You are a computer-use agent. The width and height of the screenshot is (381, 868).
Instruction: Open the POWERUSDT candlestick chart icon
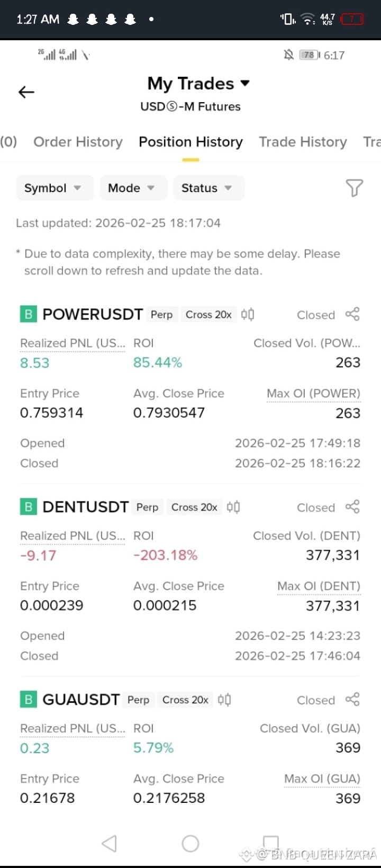pyautogui.click(x=248, y=315)
